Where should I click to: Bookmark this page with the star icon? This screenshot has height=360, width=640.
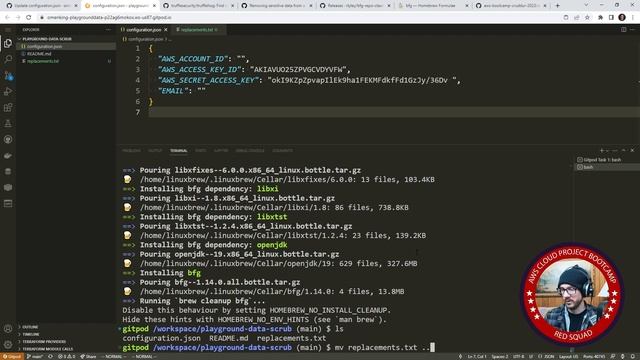587,18
